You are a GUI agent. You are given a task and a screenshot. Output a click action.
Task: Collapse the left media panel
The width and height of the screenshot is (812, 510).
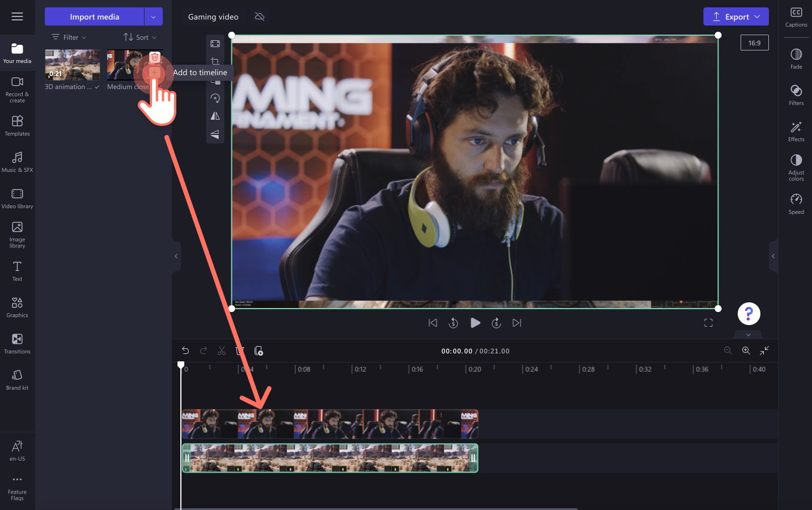pyautogui.click(x=176, y=256)
